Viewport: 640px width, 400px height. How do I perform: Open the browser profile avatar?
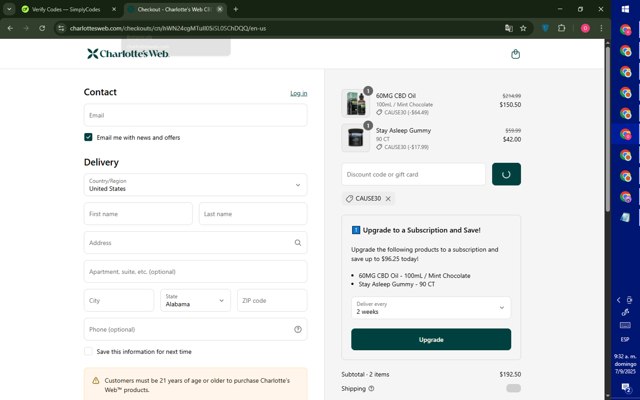(585, 28)
